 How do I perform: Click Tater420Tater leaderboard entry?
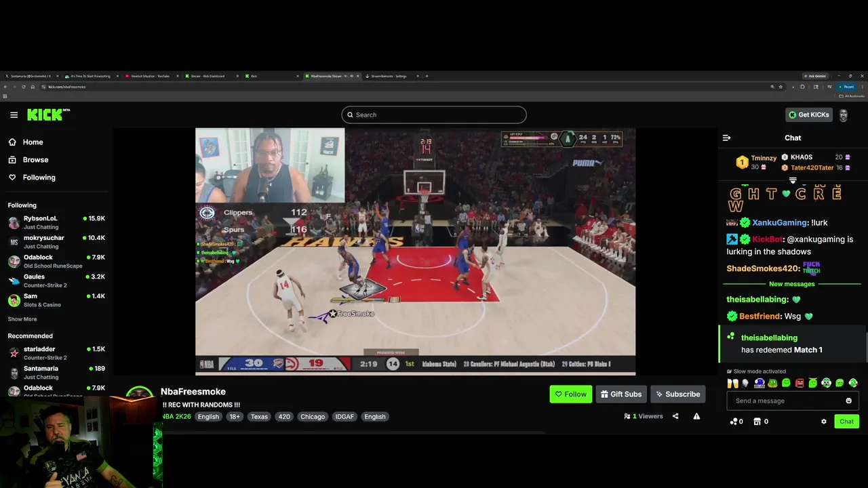click(816, 167)
